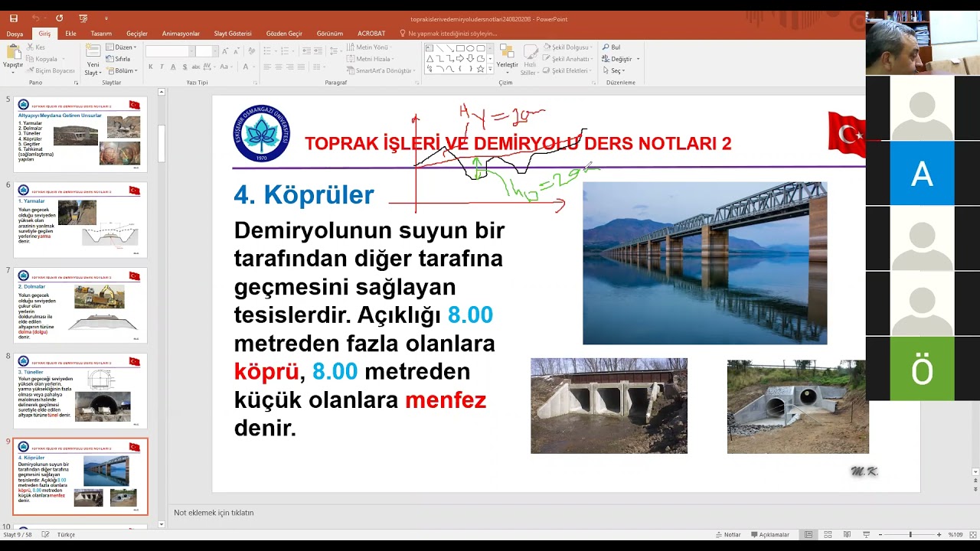Screen dimensions: 980x551
Task: Open the Düzen layout dropdown
Action: [x=121, y=47]
